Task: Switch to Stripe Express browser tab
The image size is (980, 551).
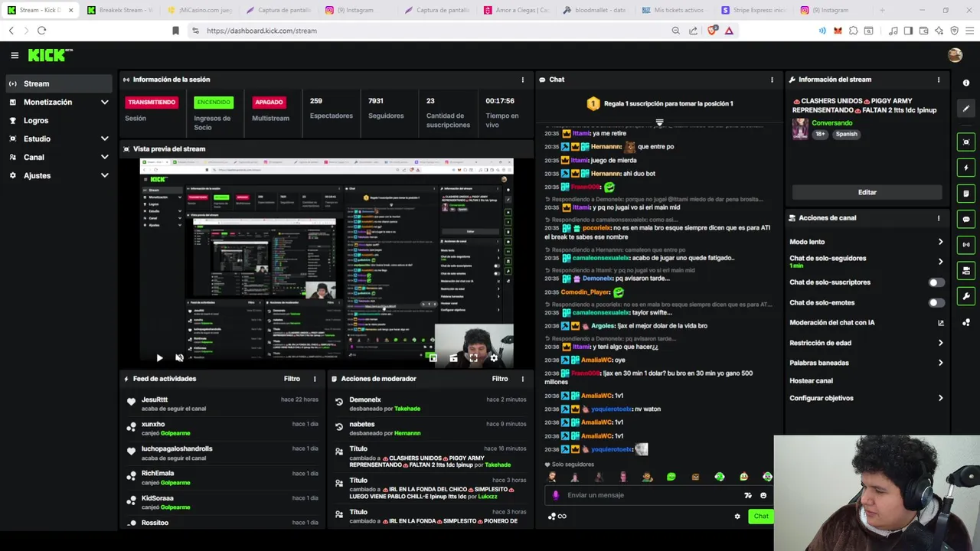Action: [754, 10]
